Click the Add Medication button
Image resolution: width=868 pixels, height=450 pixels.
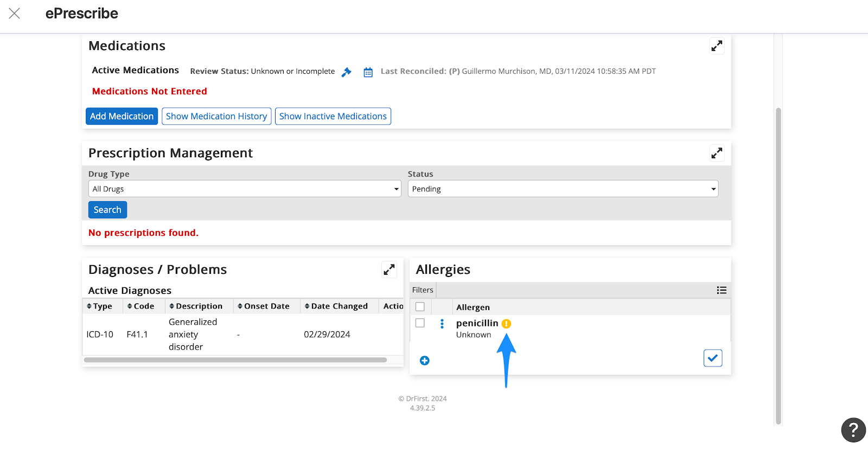click(122, 116)
